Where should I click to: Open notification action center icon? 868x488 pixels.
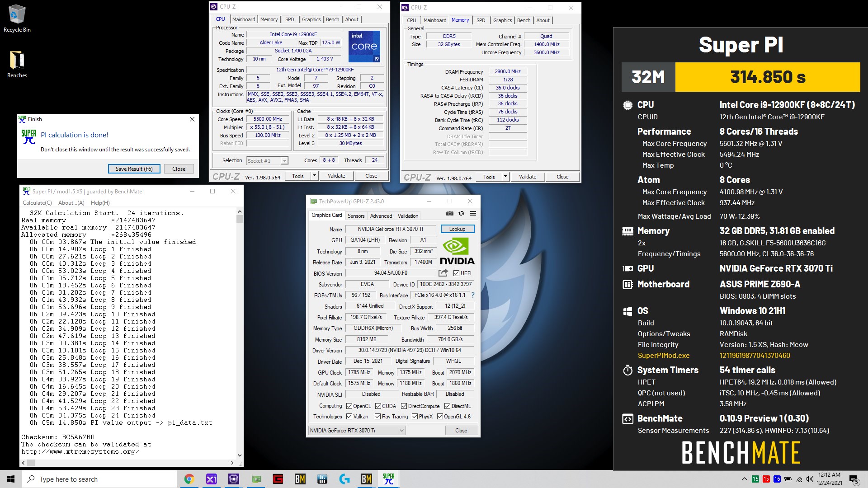pos(854,479)
